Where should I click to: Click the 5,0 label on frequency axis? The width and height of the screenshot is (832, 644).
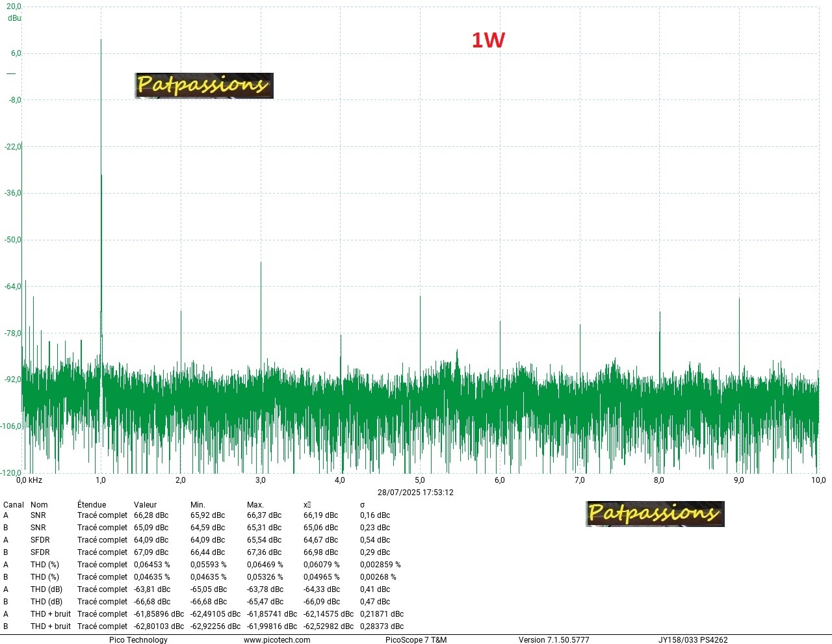pos(420,480)
